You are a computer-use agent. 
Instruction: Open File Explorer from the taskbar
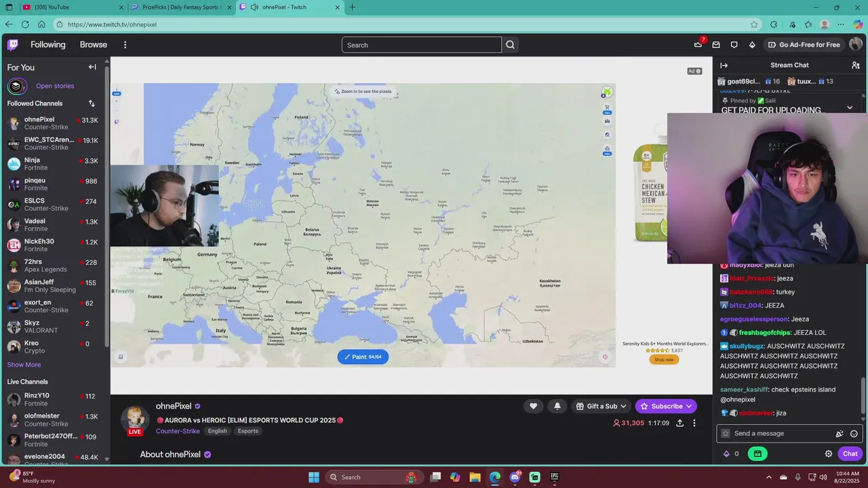click(475, 477)
